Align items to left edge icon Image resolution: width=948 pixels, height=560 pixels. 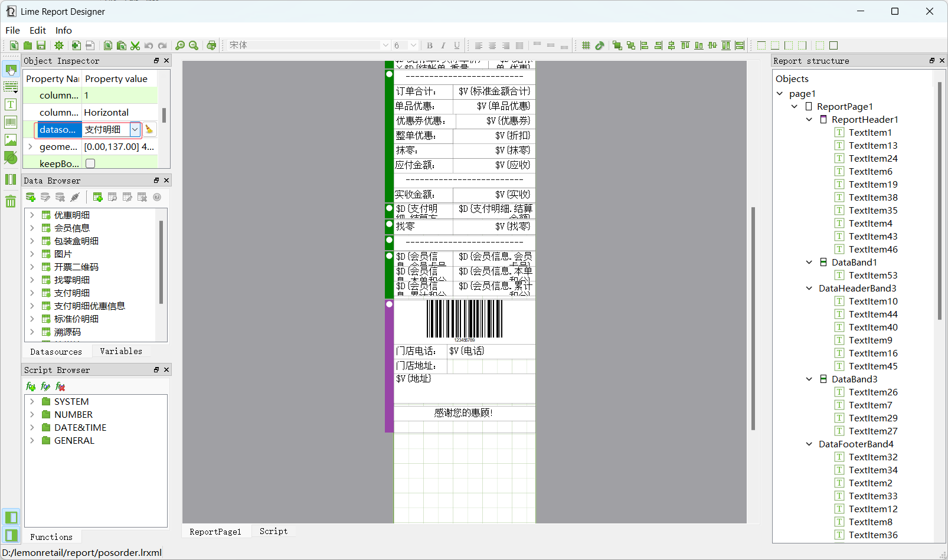pyautogui.click(x=645, y=45)
